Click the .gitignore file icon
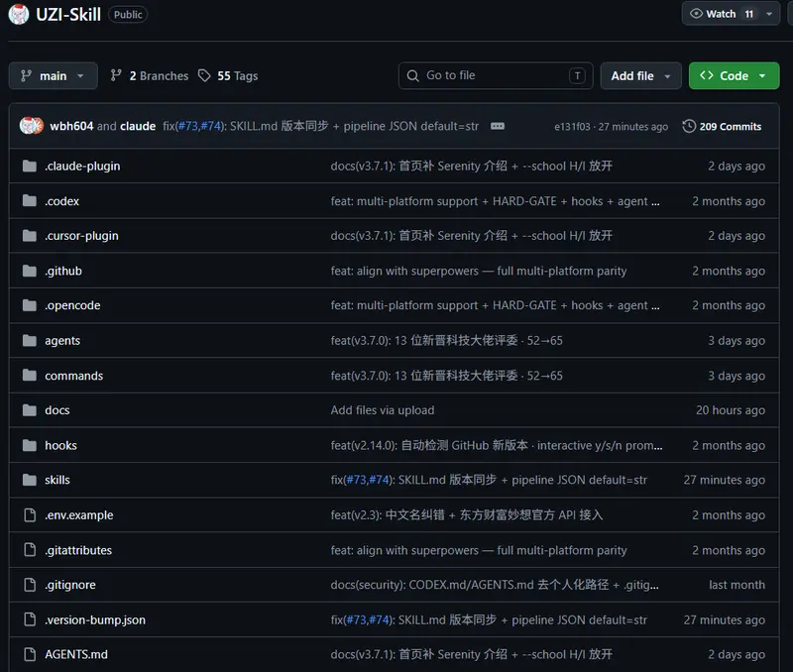The image size is (793, 672). coord(30,585)
